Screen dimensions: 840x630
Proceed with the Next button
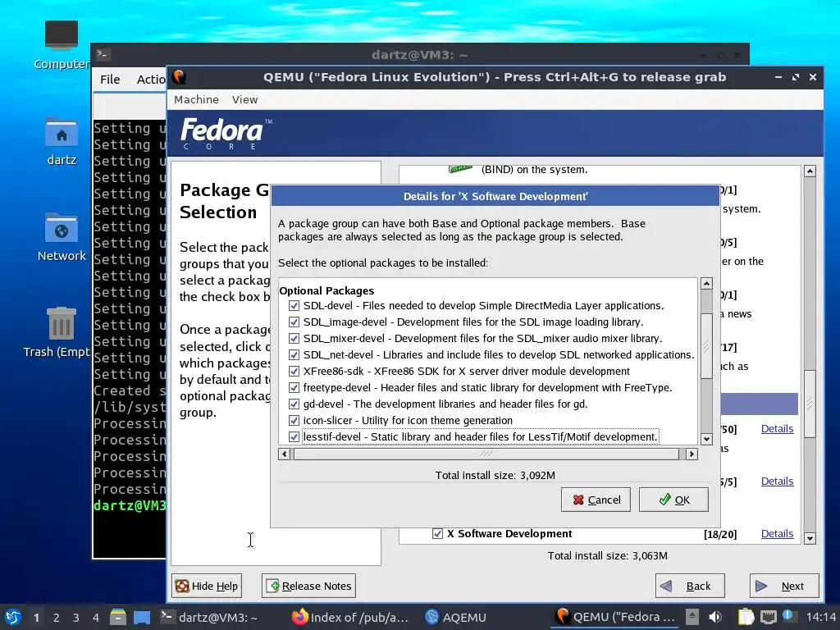tap(784, 586)
